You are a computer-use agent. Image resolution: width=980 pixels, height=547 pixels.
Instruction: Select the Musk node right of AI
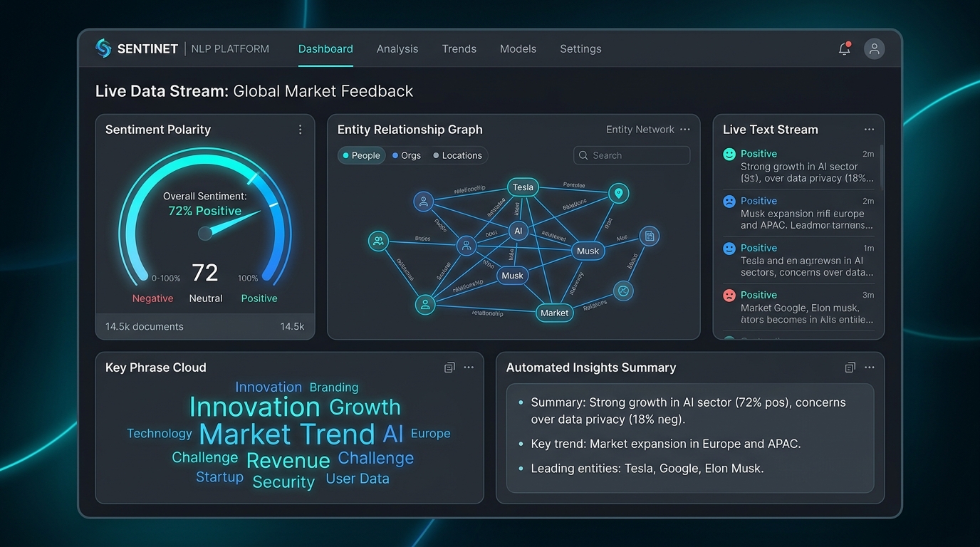point(588,251)
